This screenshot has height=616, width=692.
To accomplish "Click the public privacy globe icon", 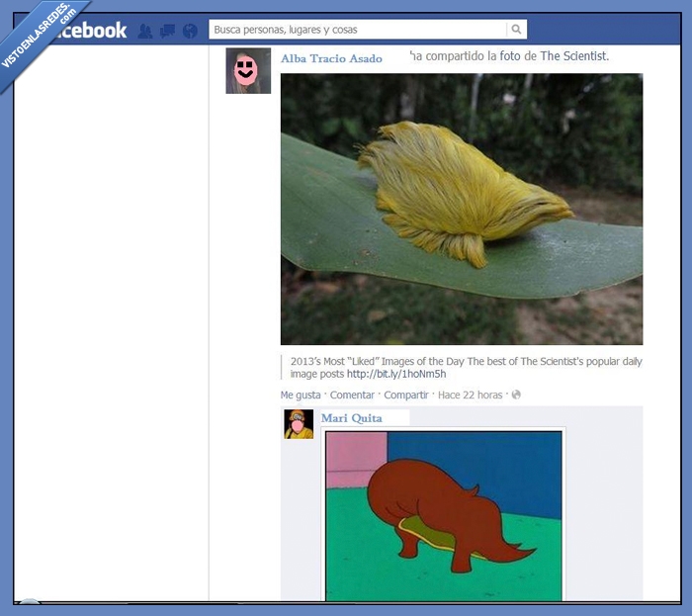I will click(516, 396).
